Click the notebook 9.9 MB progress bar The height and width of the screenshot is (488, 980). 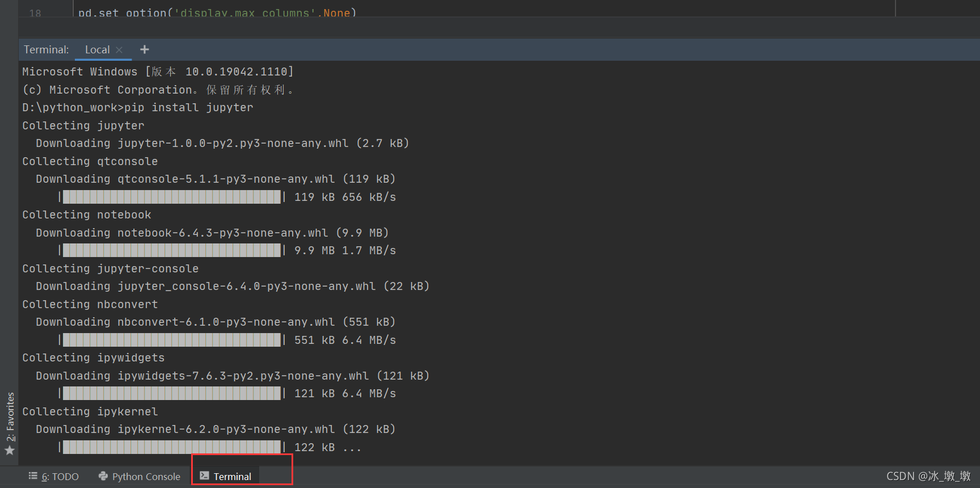coord(172,250)
